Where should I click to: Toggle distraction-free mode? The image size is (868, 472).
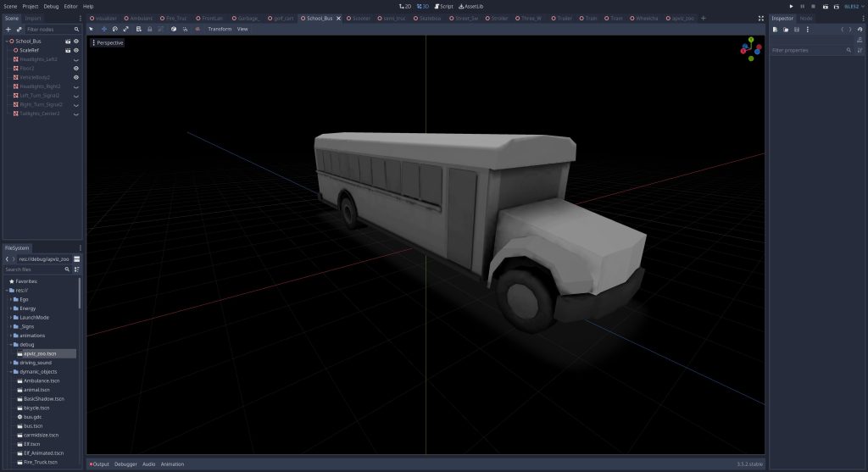click(760, 18)
